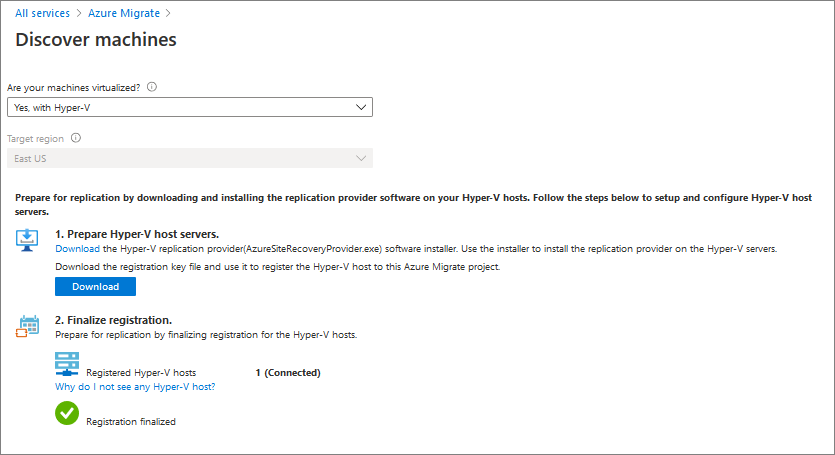Click the calendar icon beside Finalize registration
Image resolution: width=835 pixels, height=455 pixels.
[x=27, y=326]
